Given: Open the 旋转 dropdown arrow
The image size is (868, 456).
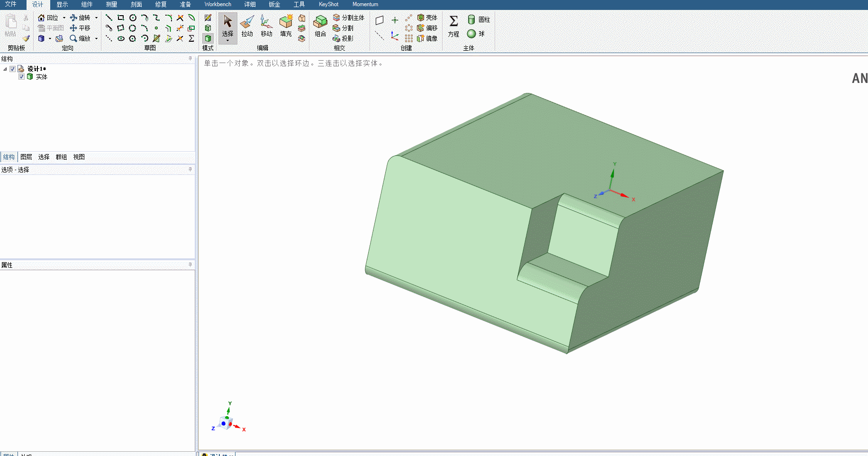Looking at the screenshot, I should (x=96, y=18).
